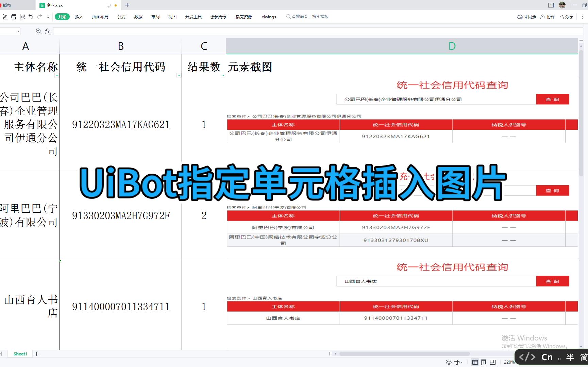Click cell with code 91330203MA2H7G972F
This screenshot has height=367, width=588.
point(121,215)
